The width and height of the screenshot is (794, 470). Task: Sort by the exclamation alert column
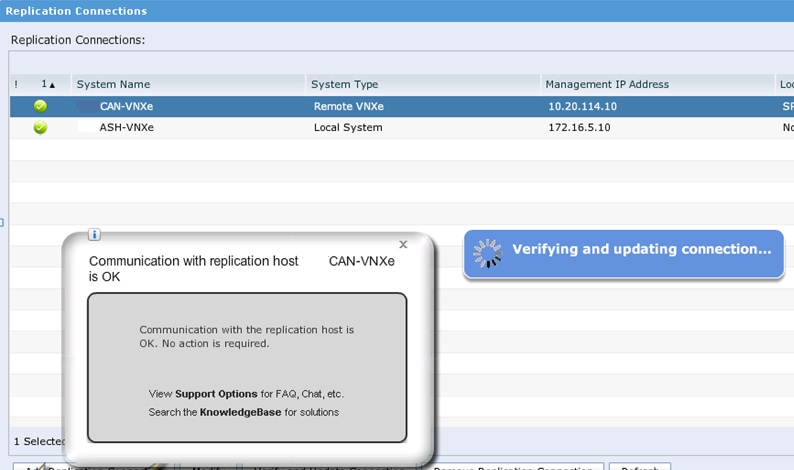point(16,84)
